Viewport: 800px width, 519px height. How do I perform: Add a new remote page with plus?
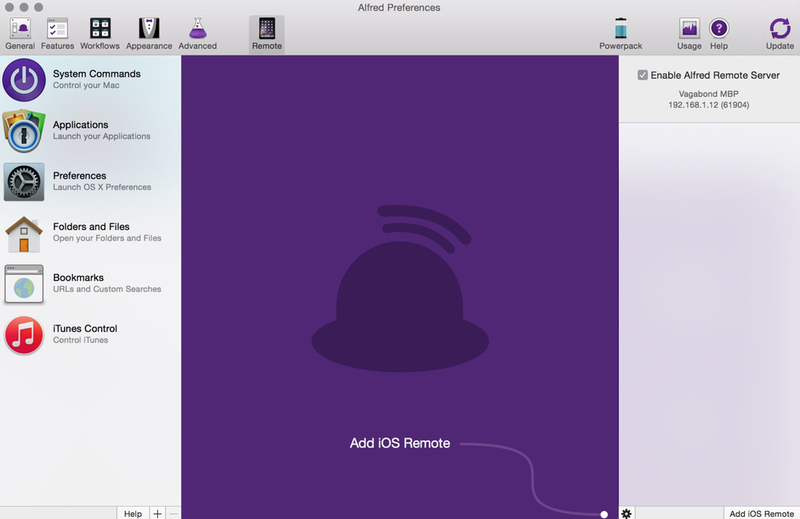point(158,513)
